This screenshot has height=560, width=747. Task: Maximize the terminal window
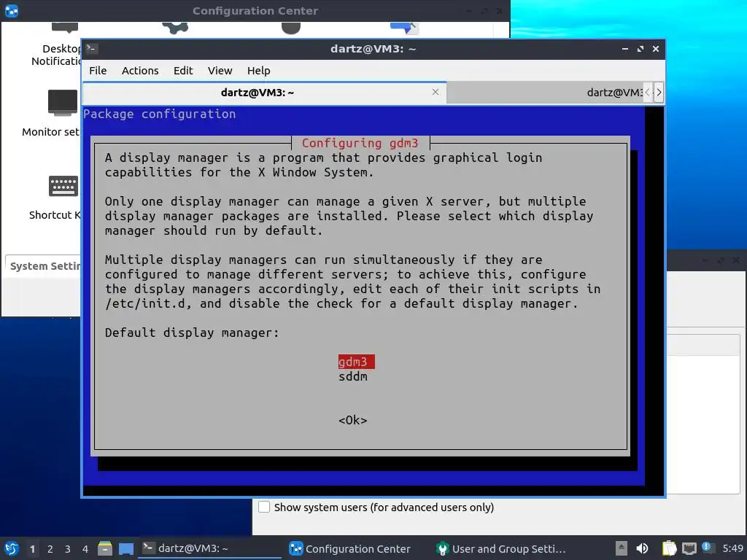coord(640,49)
